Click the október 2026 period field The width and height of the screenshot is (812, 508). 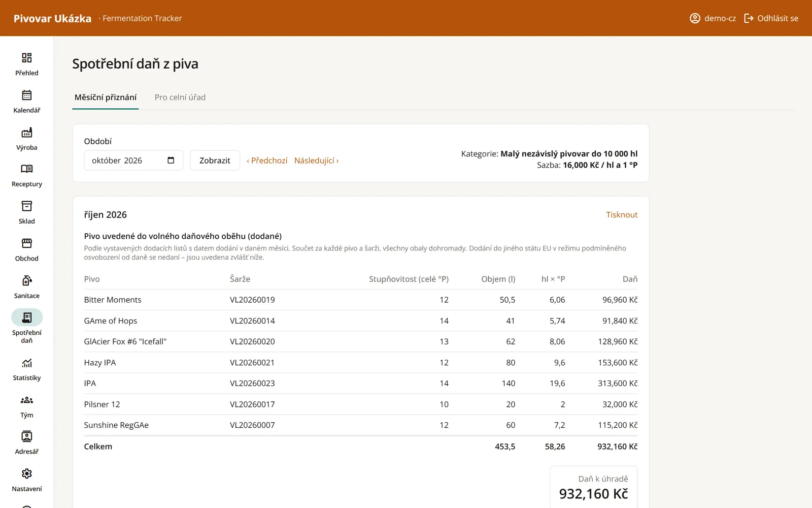pos(133,161)
